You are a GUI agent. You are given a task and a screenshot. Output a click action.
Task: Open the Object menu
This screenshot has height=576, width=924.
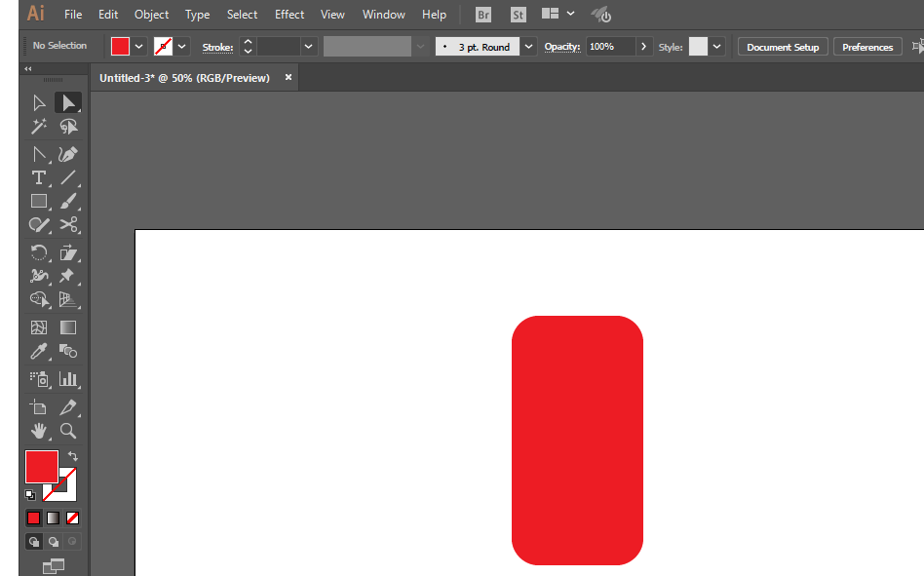click(151, 15)
